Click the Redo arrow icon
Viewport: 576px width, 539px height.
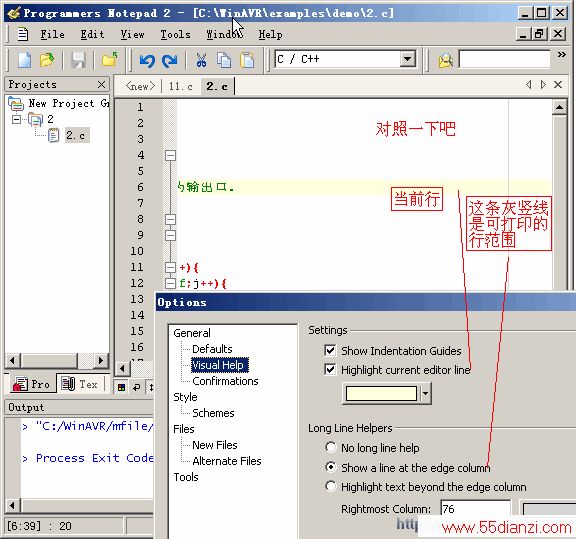pos(170,60)
